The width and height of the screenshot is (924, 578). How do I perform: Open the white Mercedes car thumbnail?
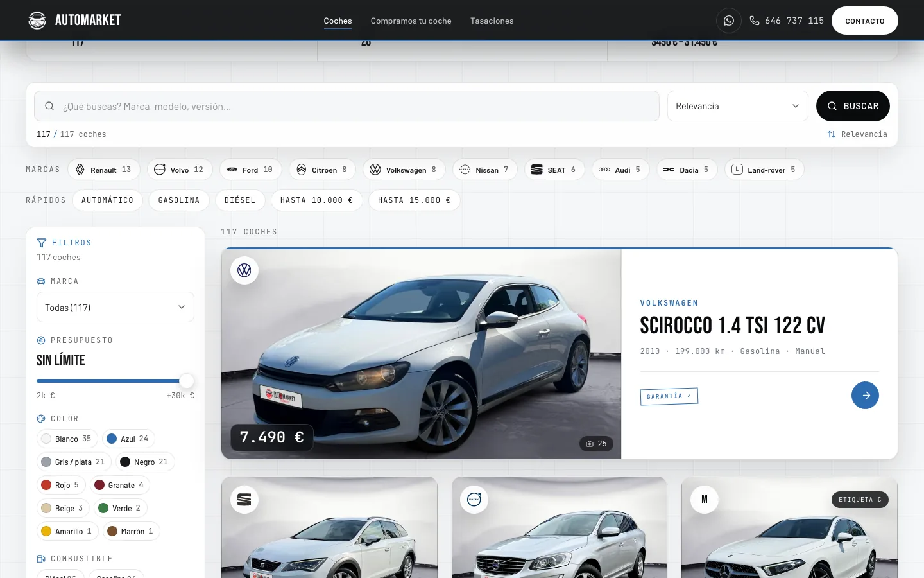click(x=789, y=528)
